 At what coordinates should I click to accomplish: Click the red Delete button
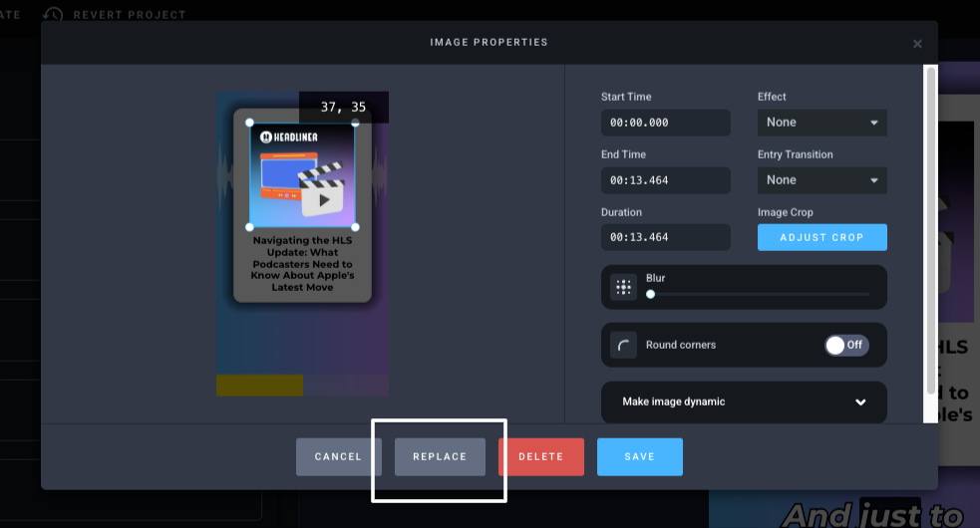click(x=540, y=457)
